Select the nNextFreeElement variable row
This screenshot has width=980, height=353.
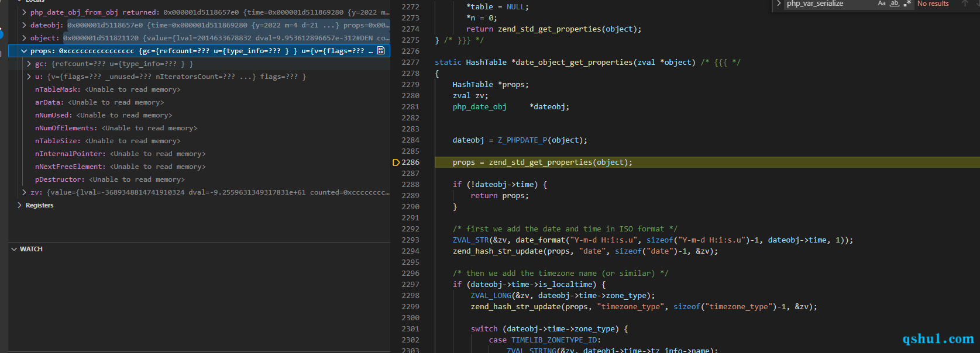click(x=199, y=167)
